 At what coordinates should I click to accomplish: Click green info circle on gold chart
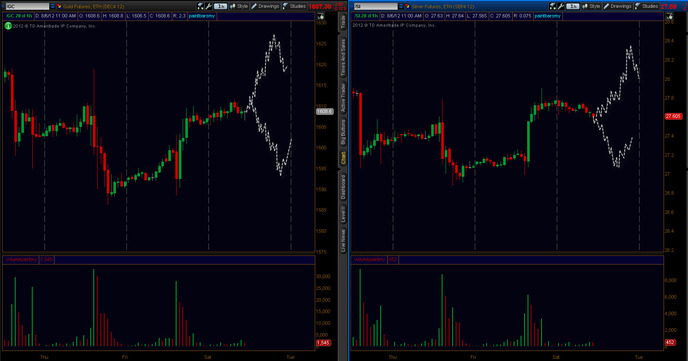point(8,26)
